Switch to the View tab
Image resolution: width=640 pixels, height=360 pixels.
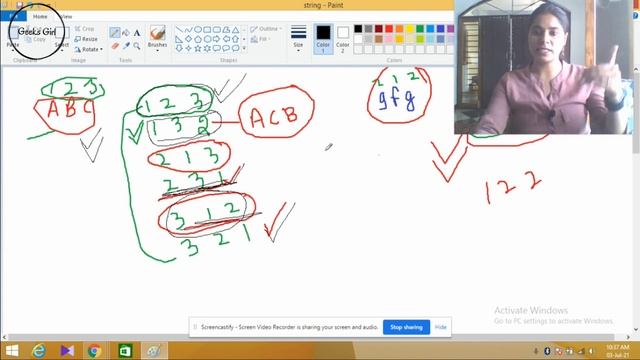(x=65, y=16)
